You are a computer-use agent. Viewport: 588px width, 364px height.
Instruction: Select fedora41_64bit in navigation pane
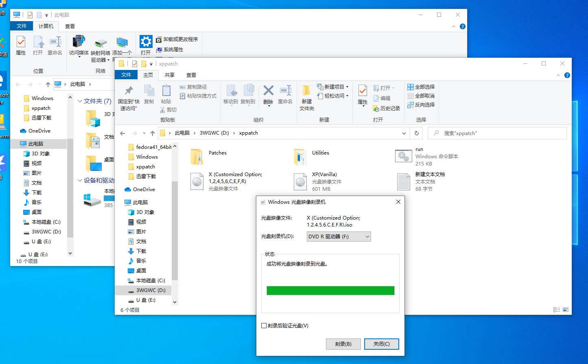(149, 147)
